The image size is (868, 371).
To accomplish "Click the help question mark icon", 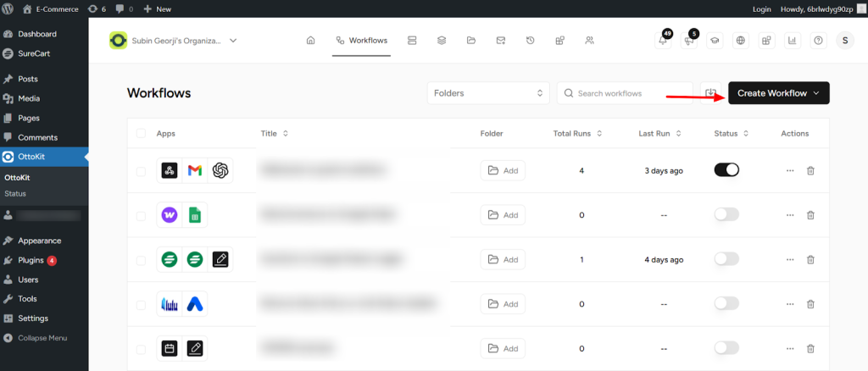I will (818, 41).
